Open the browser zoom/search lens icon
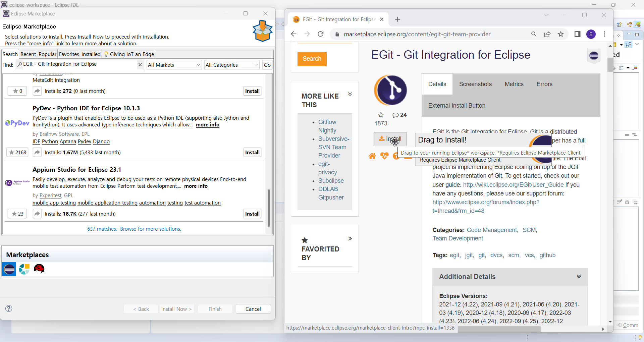Image resolution: width=644 pixels, height=342 pixels. [x=534, y=34]
